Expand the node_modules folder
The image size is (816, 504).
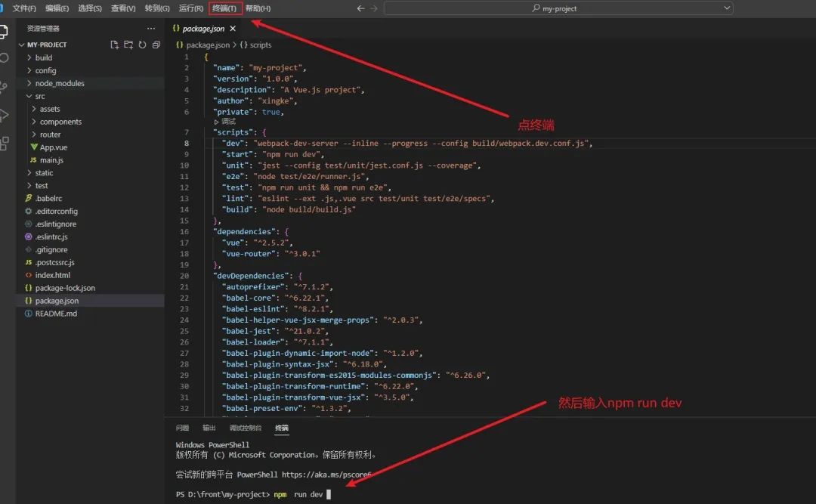click(x=60, y=83)
